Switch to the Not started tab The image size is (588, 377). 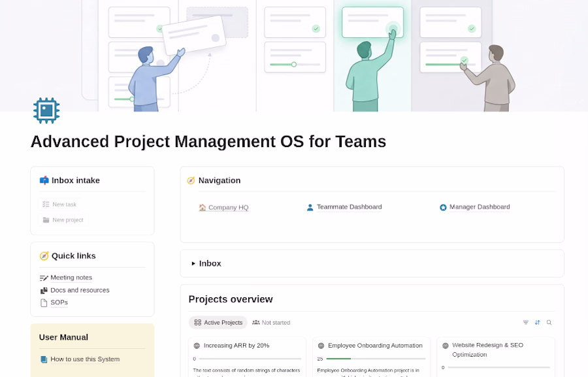(271, 323)
